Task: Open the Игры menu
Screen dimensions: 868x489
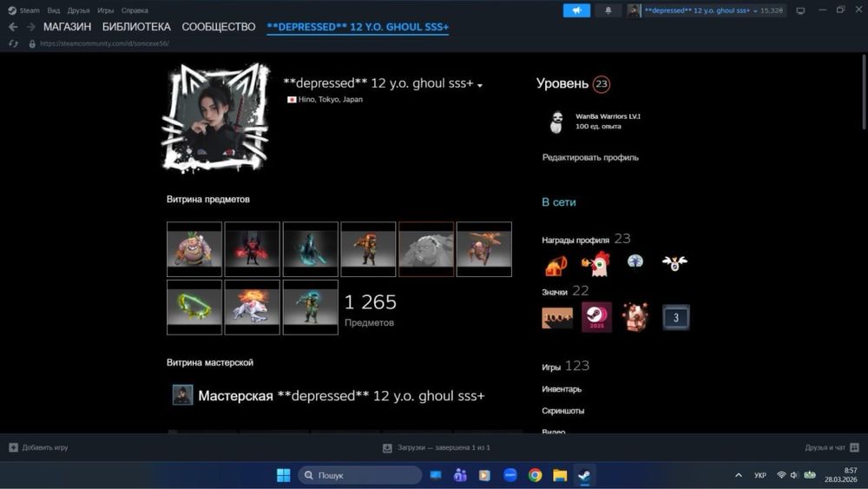Action: pyautogui.click(x=105, y=10)
